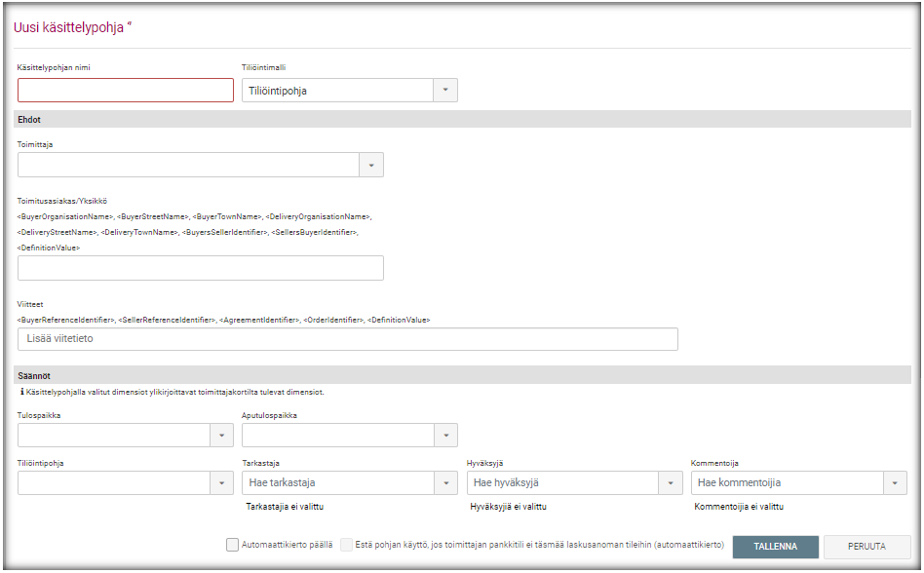This screenshot has width=924, height=573.
Task: Open the Tulospaikka dropdown arrow
Action: [221, 435]
